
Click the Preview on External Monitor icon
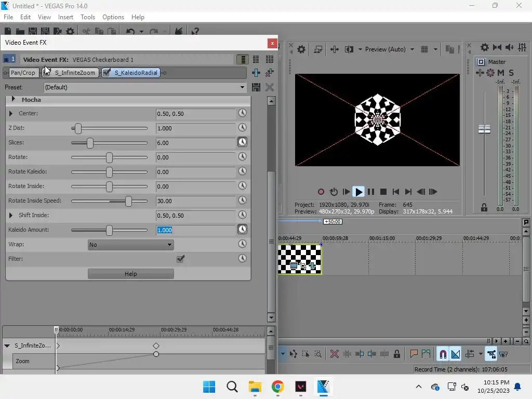(x=318, y=49)
